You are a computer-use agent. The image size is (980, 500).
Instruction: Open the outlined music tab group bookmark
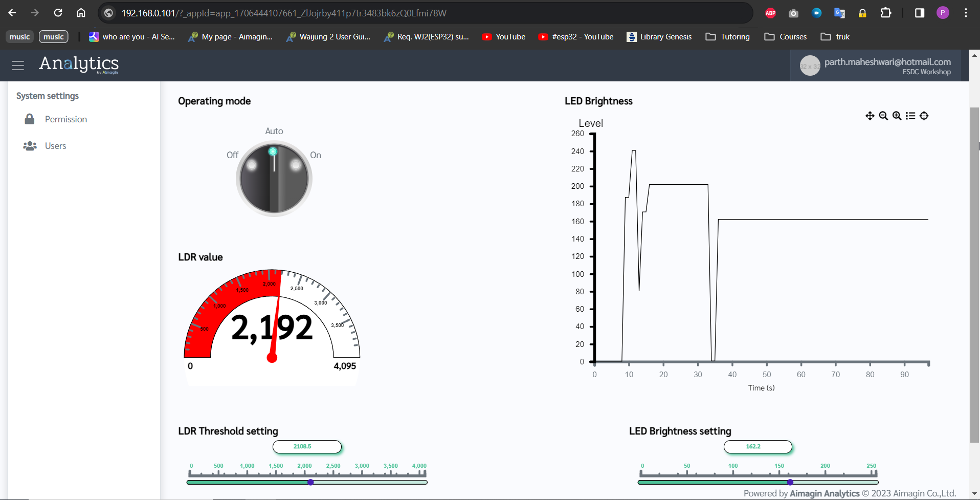(x=54, y=37)
